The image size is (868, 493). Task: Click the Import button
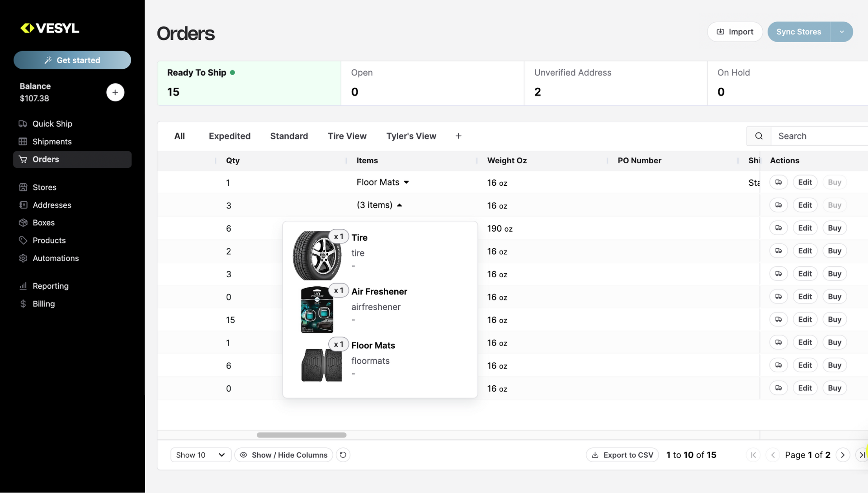tap(735, 32)
